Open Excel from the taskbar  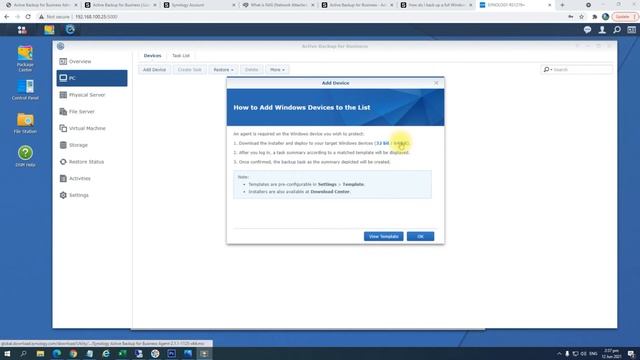122,354
